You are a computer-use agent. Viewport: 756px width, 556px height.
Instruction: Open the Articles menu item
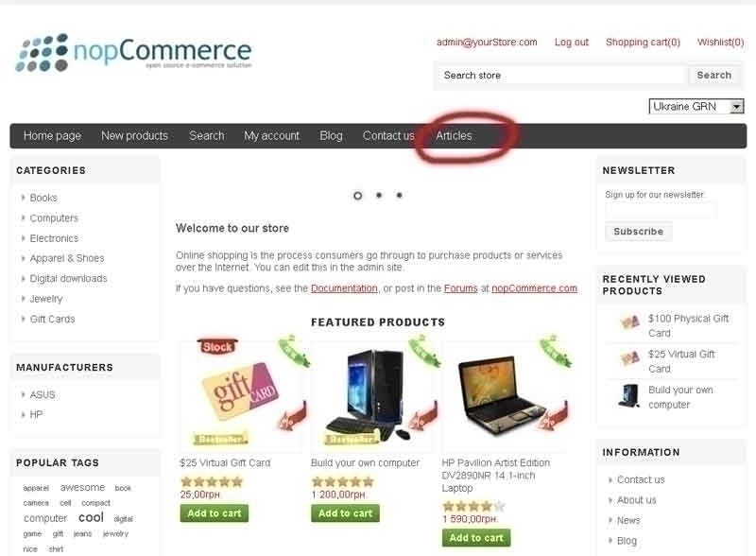click(x=454, y=135)
